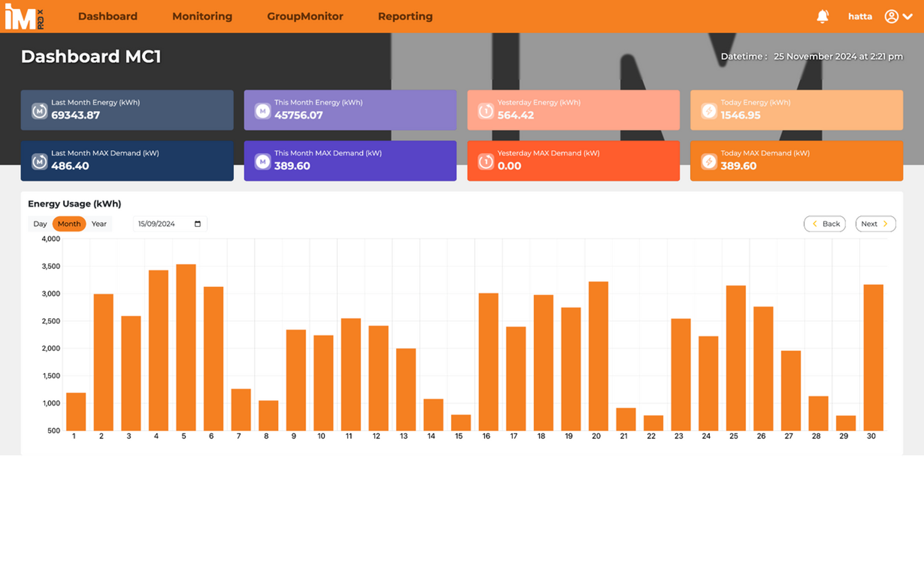The image size is (924, 573).
Task: Click the Yesterday Energy clock icon
Action: click(x=486, y=111)
